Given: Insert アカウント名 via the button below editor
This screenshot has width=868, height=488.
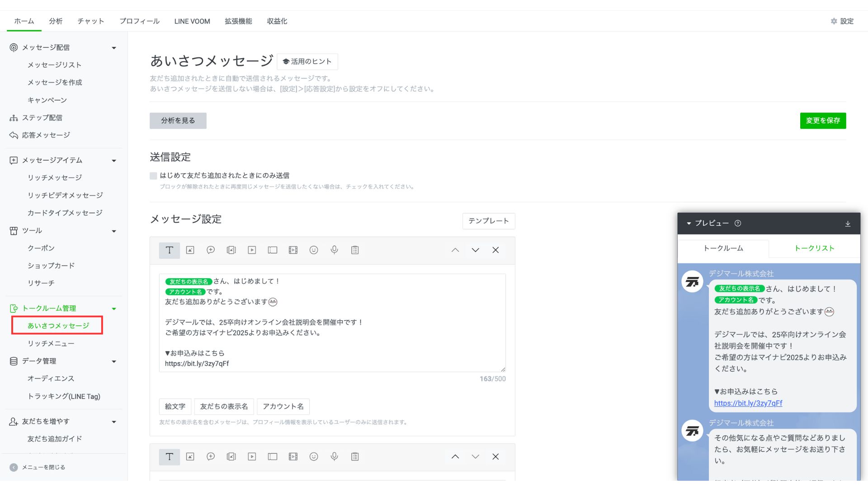Looking at the screenshot, I should 283,407.
